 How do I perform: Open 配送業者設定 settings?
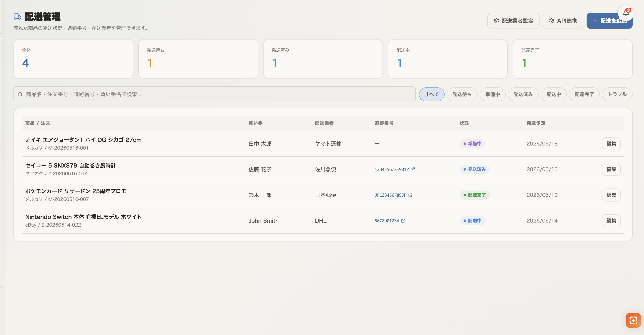pos(513,21)
